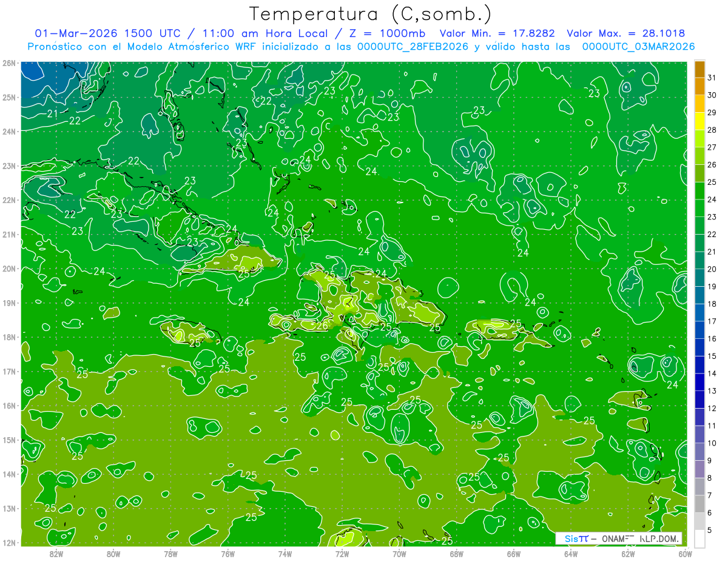Viewport: 728px width, 562px height.
Task: Click the initialization time '0000UTC_28FEB2026'
Action: [413, 46]
